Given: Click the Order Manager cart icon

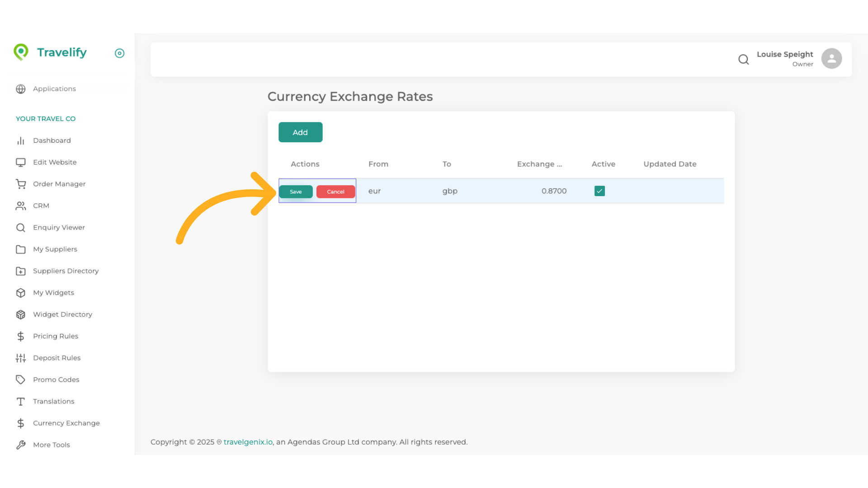Looking at the screenshot, I should 21,184.
